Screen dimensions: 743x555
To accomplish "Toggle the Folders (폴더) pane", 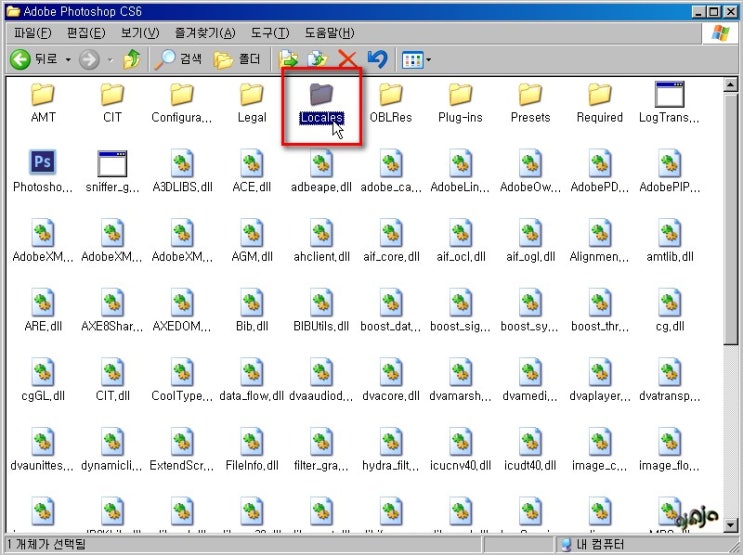I will 236,59.
